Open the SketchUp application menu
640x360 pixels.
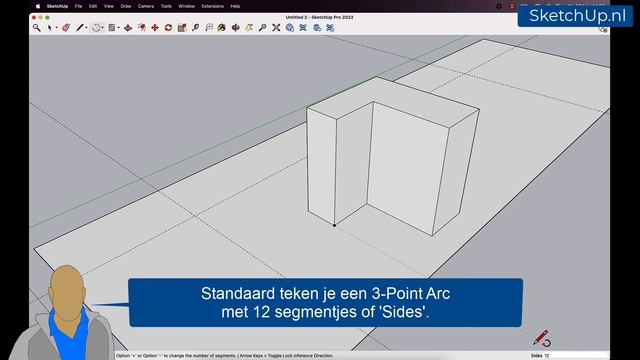click(57, 6)
